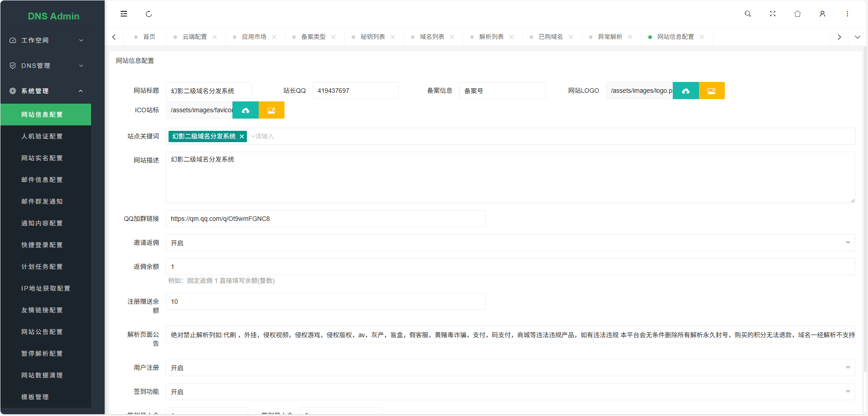The height and width of the screenshot is (416, 868).
Task: Switch to the 域名列表 tab
Action: point(432,37)
